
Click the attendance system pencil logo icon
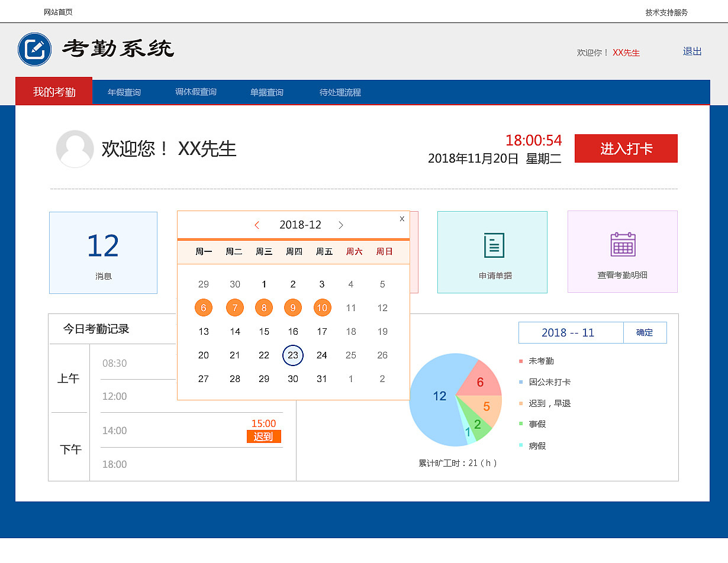pos(34,49)
